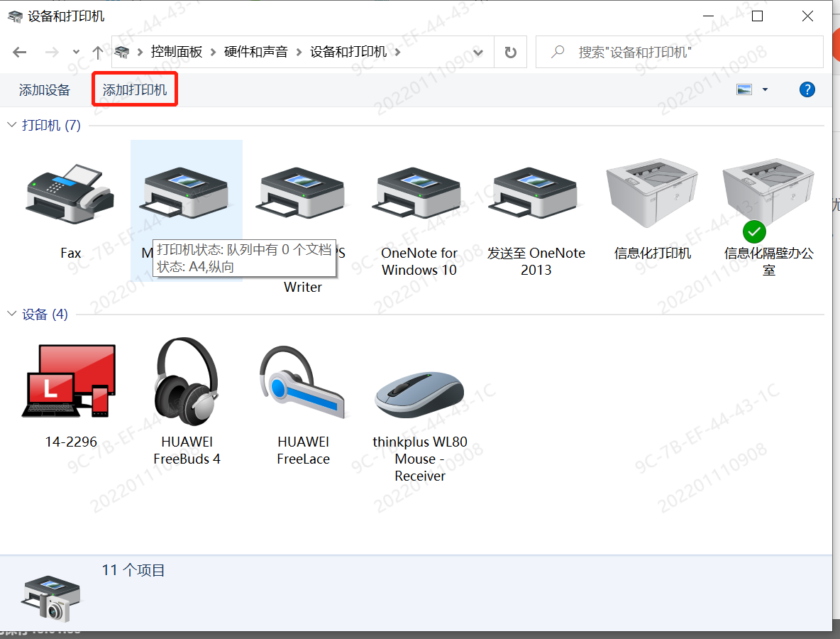Click the view options picture thumbnail

point(744,89)
